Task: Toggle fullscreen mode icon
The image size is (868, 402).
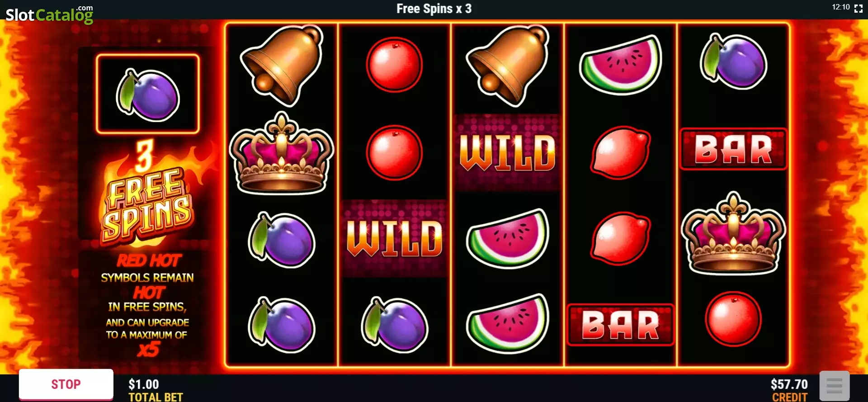Action: point(859,8)
